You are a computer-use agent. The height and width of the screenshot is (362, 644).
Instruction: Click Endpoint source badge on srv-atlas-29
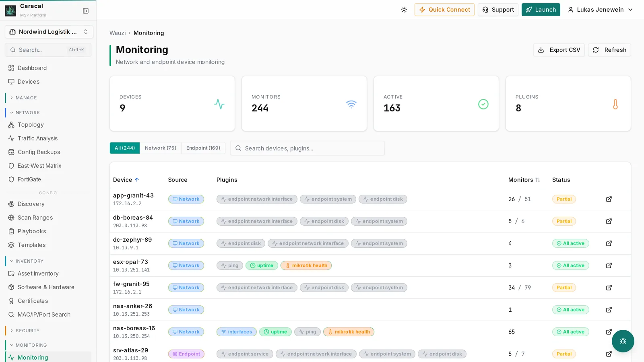coord(186,354)
